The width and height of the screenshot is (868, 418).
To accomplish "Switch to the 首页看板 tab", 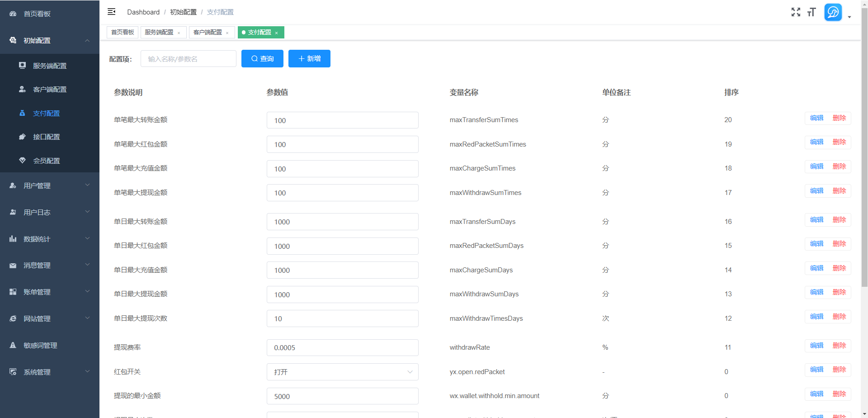I will point(122,32).
